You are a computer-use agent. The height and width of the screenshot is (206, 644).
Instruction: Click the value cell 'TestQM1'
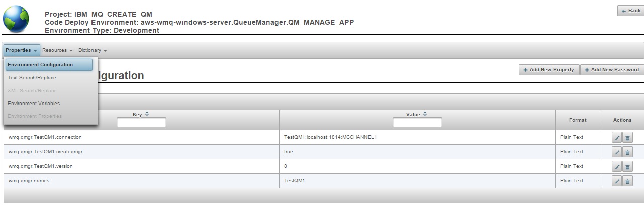point(417,181)
